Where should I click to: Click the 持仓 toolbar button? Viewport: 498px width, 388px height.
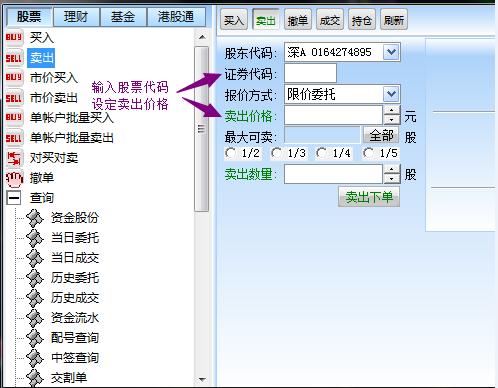coord(362,20)
